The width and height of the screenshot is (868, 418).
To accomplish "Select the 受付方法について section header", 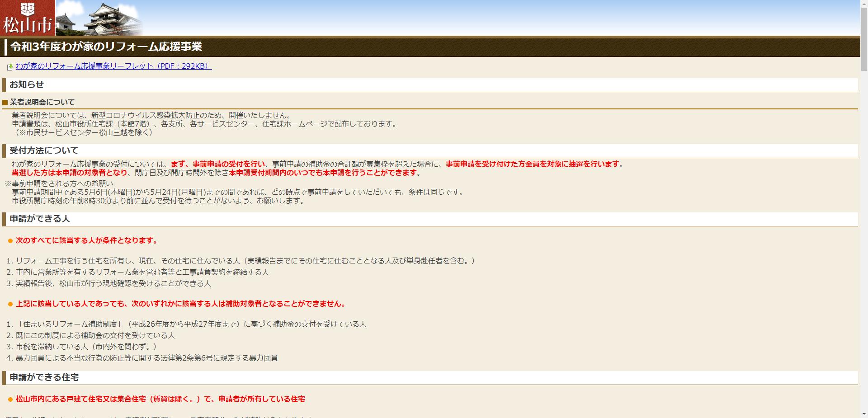I will click(x=43, y=150).
